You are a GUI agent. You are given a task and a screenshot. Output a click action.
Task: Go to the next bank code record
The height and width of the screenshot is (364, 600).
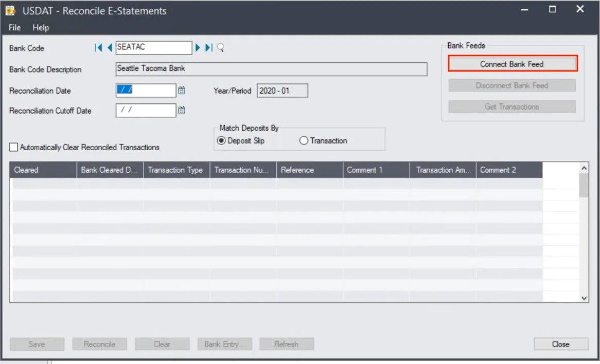click(198, 47)
